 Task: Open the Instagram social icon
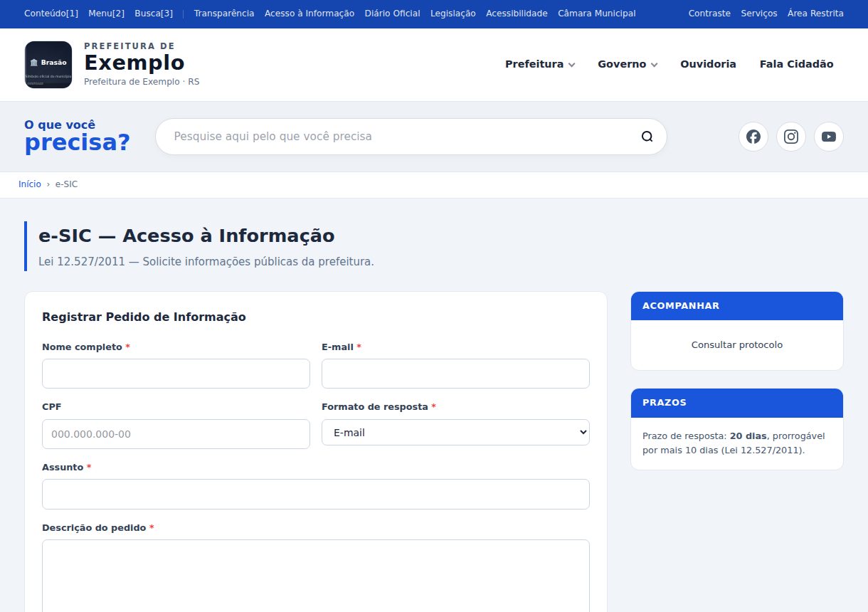pos(791,137)
